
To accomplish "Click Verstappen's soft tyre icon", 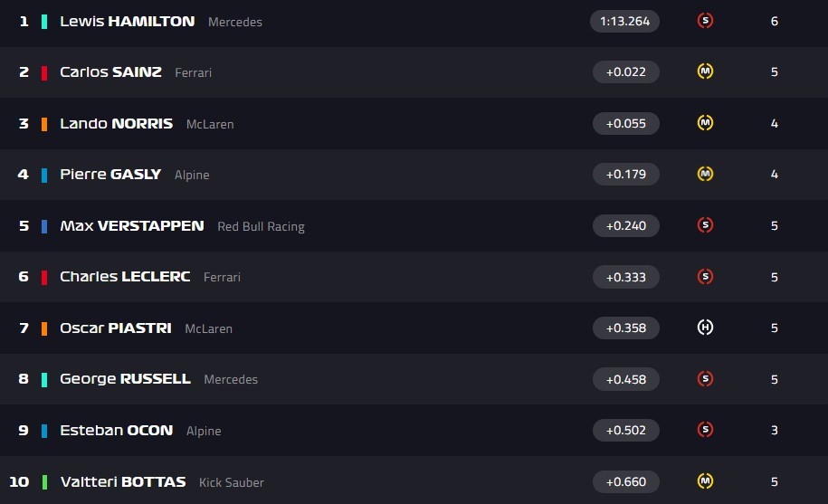I will coord(705,225).
